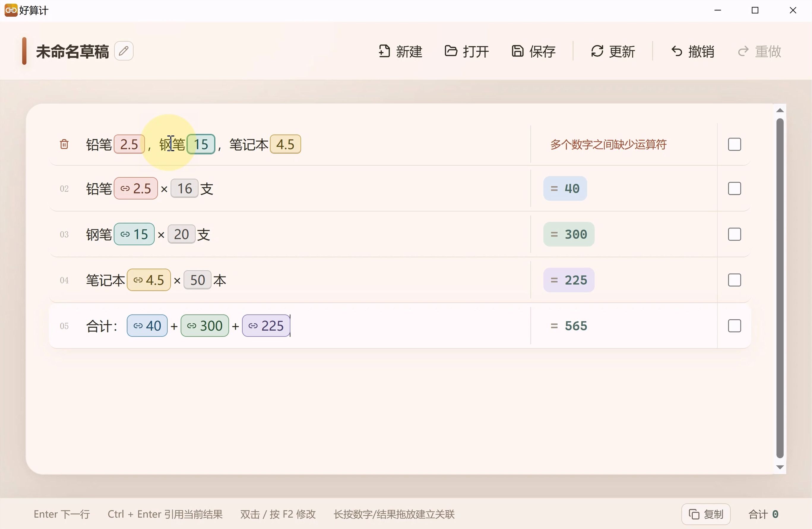Click the pencil rename icon beside 未命名草稿
The height and width of the screenshot is (529, 812).
[x=124, y=51]
